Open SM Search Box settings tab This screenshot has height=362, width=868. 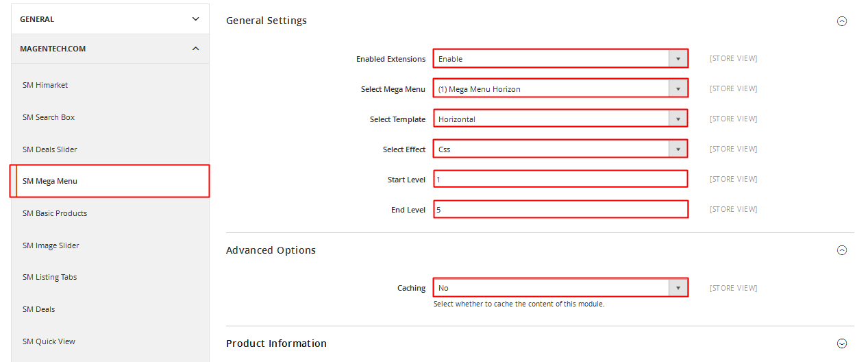tap(49, 117)
